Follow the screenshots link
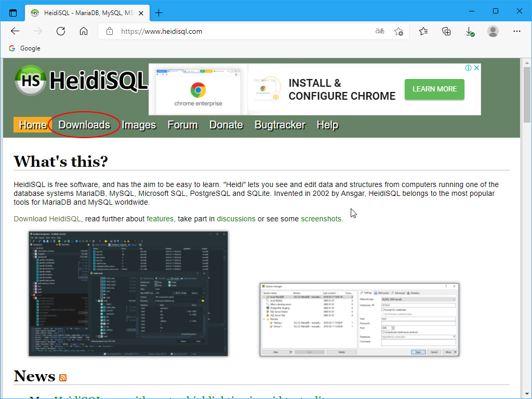The image size is (532, 399). [x=321, y=219]
